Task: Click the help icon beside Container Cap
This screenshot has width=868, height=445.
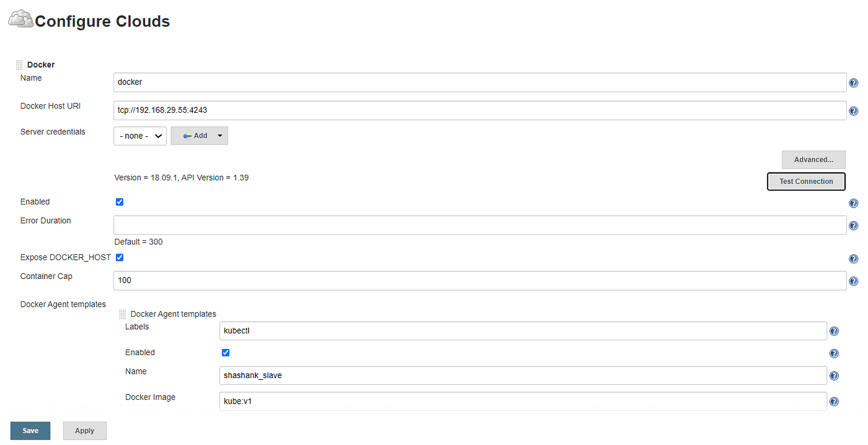Action: (x=854, y=280)
